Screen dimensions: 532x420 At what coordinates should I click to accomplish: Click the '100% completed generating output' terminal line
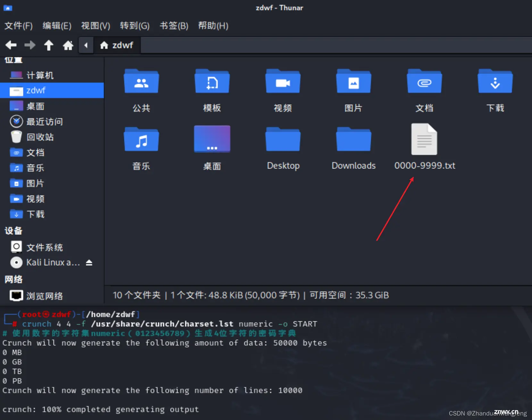pos(101,409)
